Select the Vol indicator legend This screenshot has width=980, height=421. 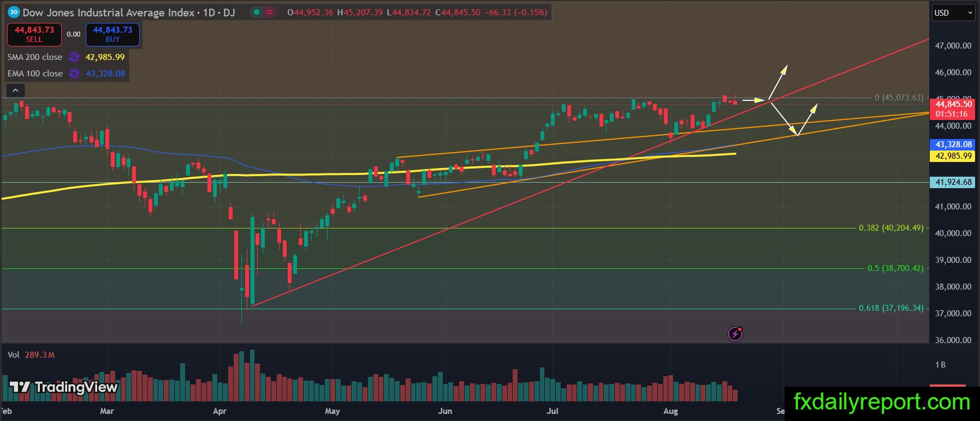click(x=13, y=355)
